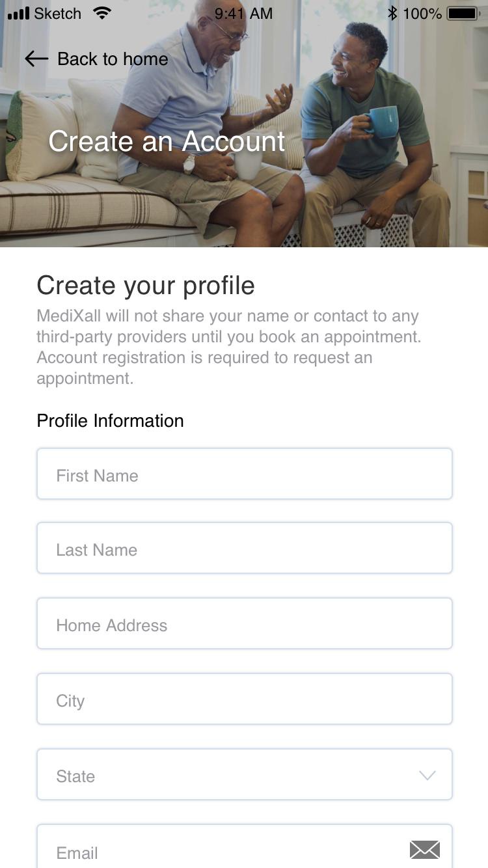Tap the Wi-Fi icon in status bar
Viewport: 488px width, 868px height.
coord(102,13)
